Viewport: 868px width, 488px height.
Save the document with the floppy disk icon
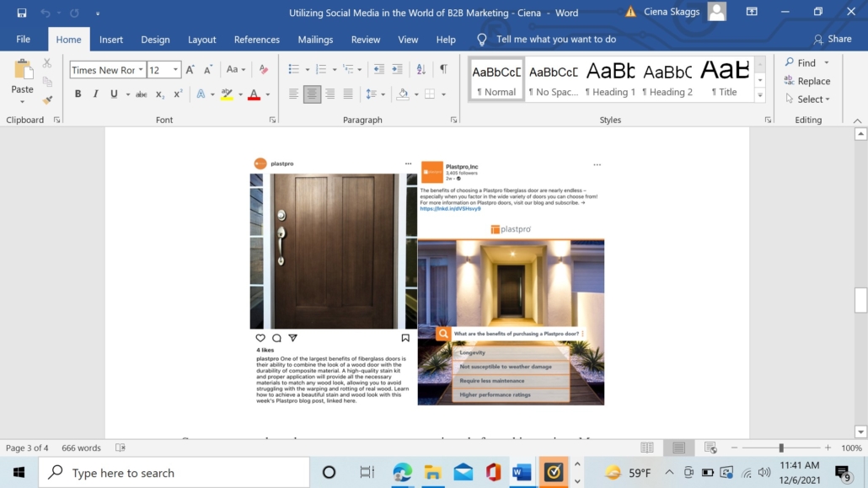(22, 13)
